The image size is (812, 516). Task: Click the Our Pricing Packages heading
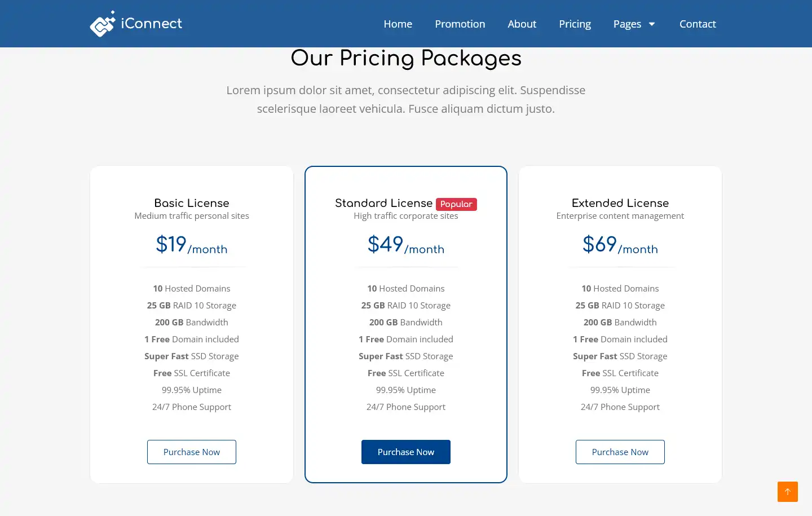coord(406,59)
